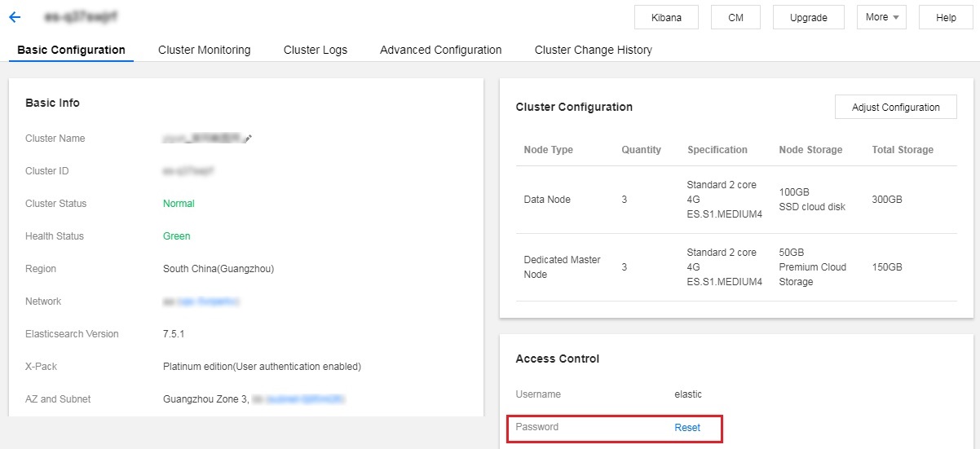The image size is (980, 449).
Task: Open the More dropdown menu
Action: pyautogui.click(x=881, y=17)
